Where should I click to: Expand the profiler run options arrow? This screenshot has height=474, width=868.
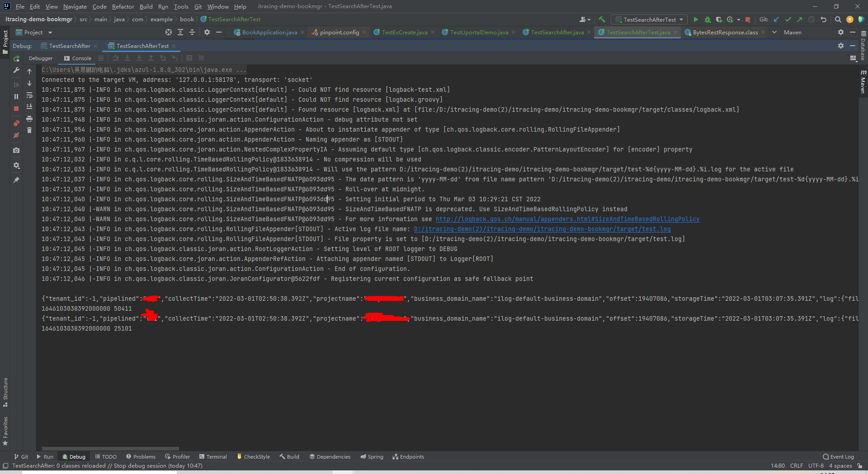[x=739, y=19]
